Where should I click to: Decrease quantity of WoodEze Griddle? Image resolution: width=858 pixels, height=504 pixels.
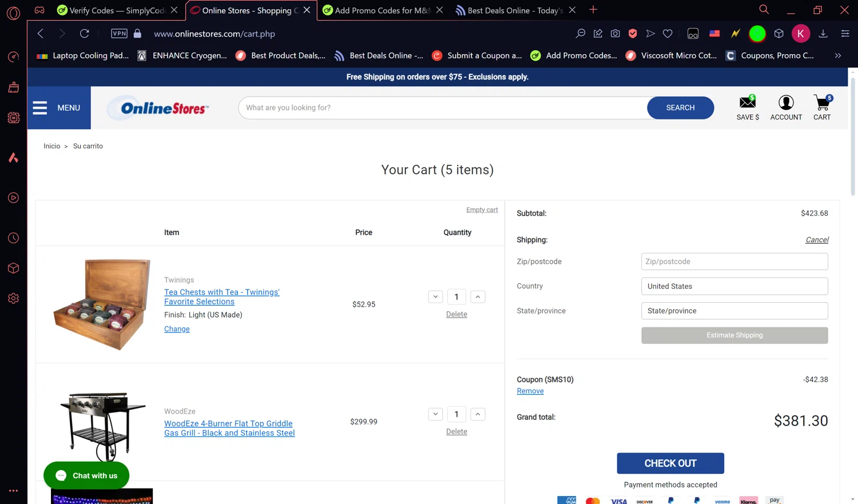coord(435,414)
